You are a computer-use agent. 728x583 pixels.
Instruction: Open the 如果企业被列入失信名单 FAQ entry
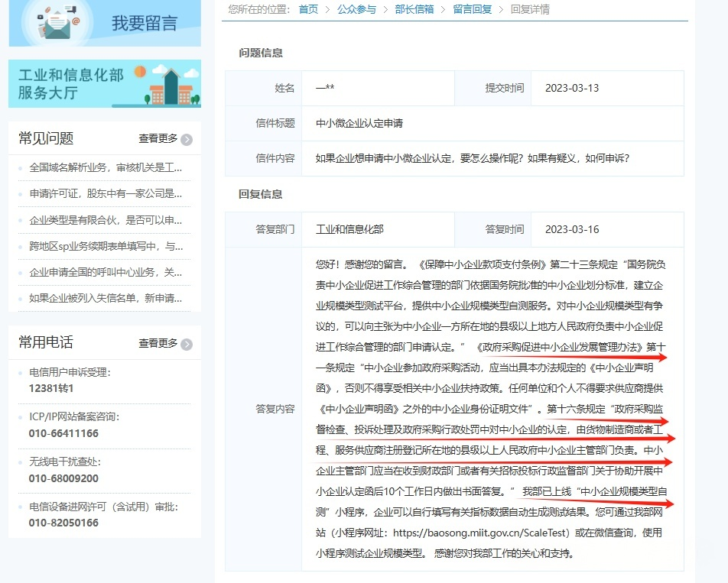106,298
